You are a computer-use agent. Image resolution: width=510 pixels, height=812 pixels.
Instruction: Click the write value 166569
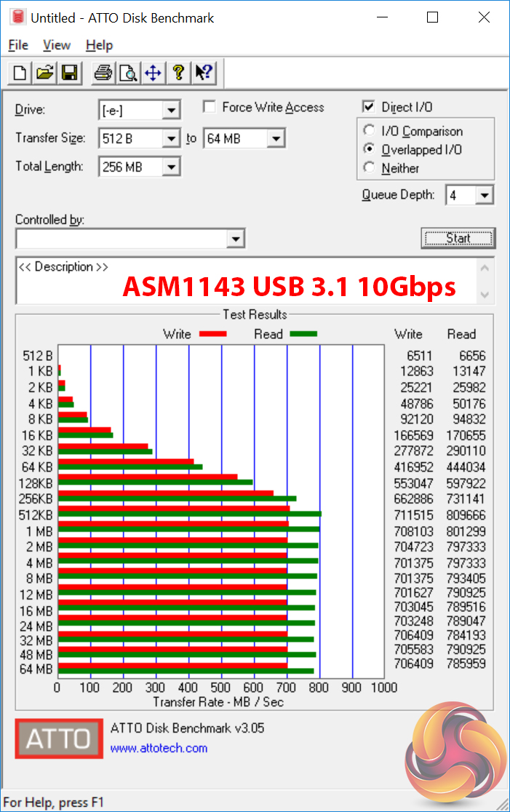point(414,436)
